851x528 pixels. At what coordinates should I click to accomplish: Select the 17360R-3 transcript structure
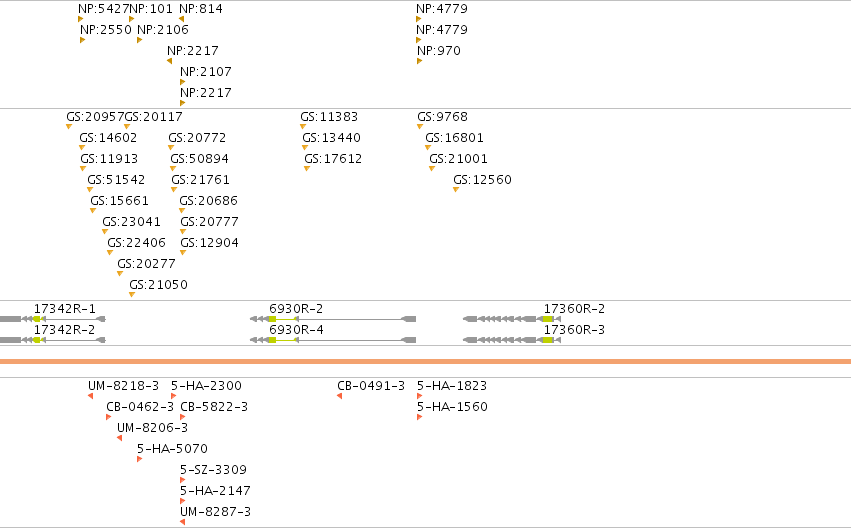click(512, 340)
